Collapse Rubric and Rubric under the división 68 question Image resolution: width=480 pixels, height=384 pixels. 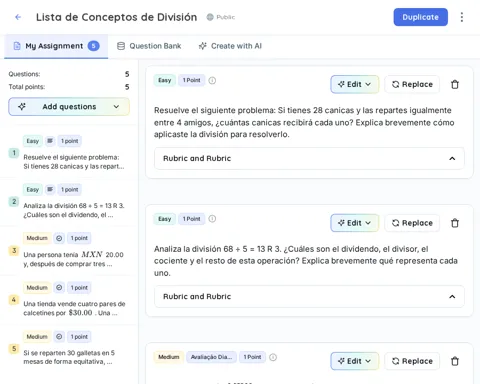click(x=309, y=296)
